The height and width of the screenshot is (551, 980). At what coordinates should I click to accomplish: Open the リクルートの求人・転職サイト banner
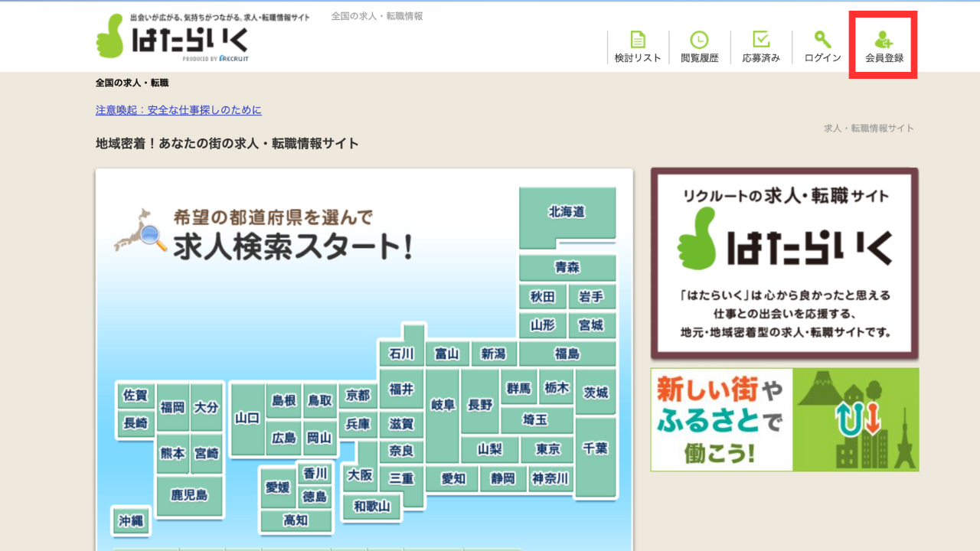[785, 264]
